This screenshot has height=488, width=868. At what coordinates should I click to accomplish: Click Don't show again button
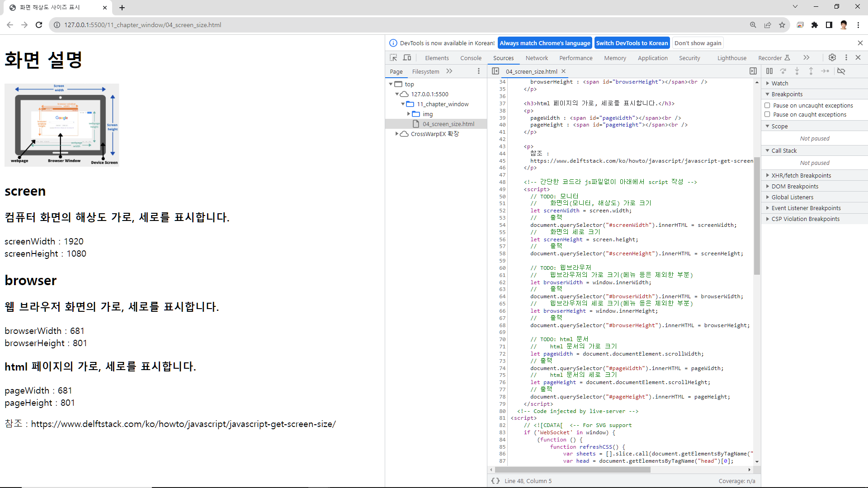click(x=698, y=43)
